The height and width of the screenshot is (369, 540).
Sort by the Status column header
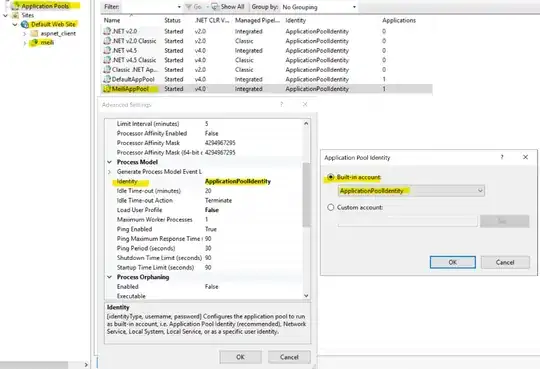172,20
